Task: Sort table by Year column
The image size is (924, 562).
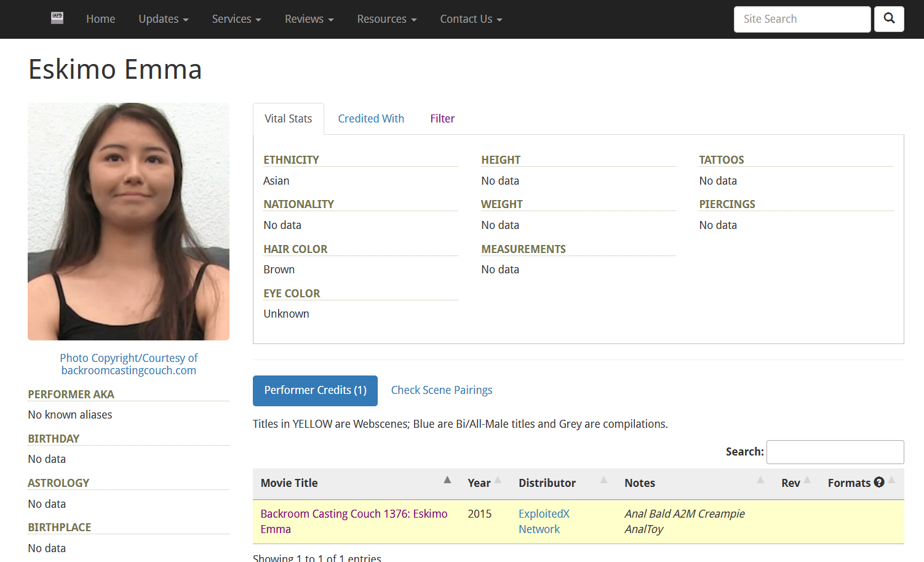Action: (485, 483)
